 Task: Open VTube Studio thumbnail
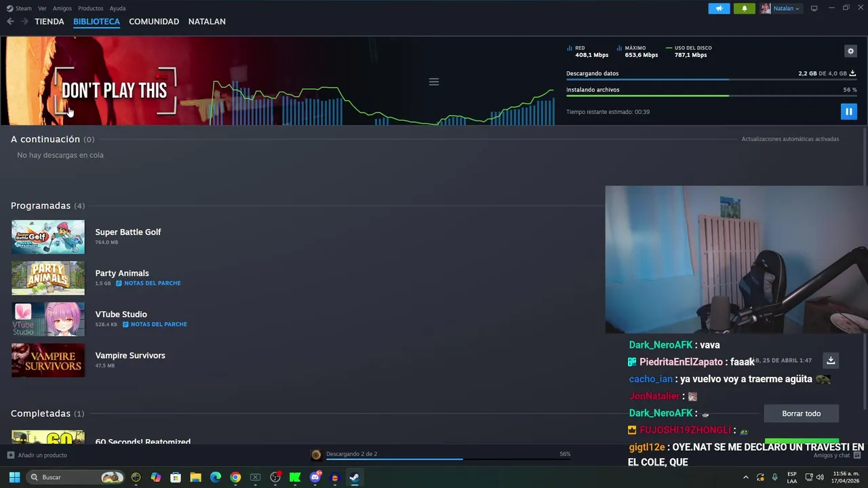pos(48,319)
